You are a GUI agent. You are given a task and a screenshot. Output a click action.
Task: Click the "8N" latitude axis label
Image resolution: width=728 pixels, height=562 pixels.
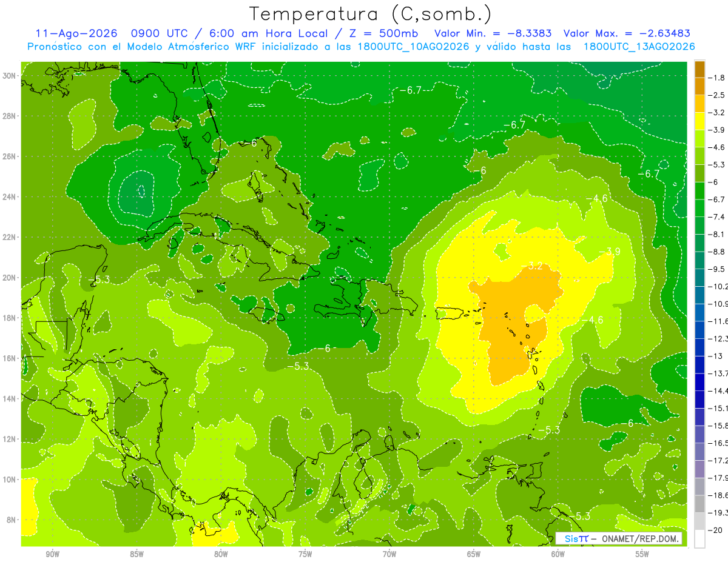tap(12, 520)
